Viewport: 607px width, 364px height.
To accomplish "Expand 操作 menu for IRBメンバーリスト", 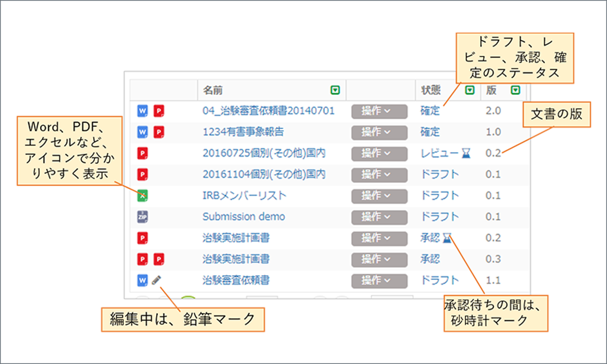I will (379, 196).
